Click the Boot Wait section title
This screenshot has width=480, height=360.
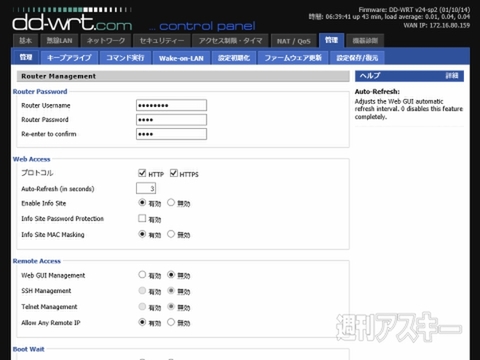[28, 349]
